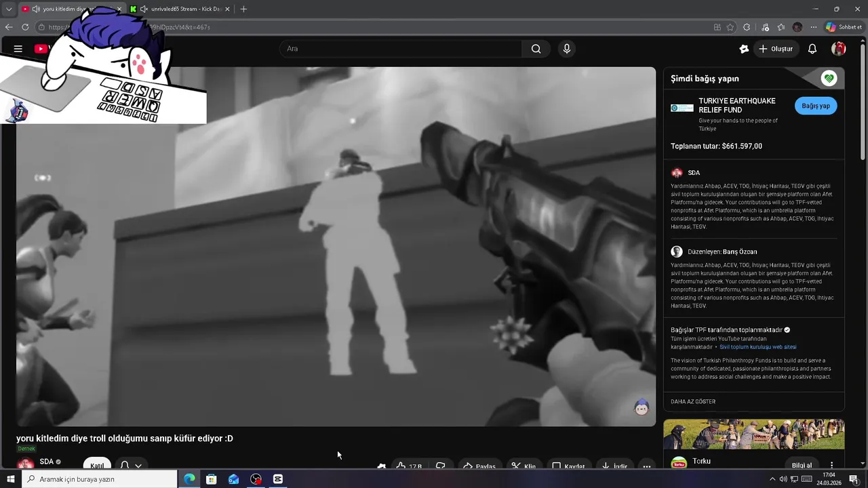Viewport: 868px width, 488px height.
Task: Open the YouTube guide hamburger menu
Action: [x=18, y=49]
